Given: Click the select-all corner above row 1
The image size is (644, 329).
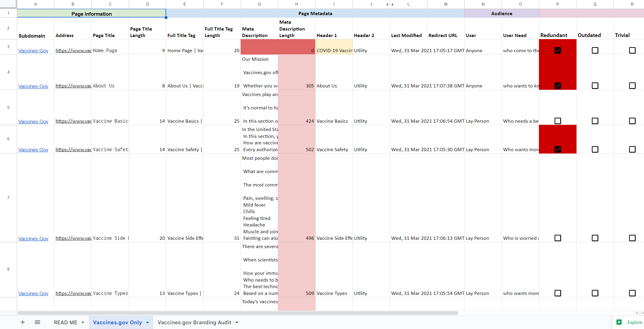Looking at the screenshot, I should click(x=8, y=4).
